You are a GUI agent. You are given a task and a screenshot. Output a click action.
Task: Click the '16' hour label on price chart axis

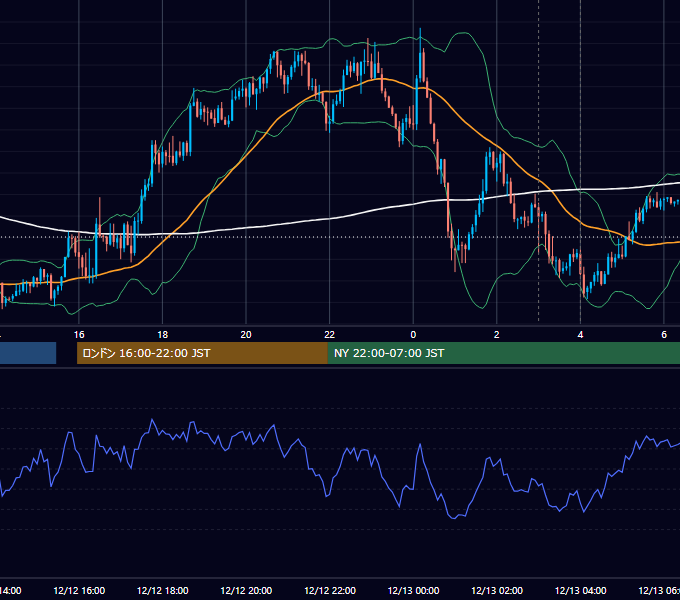79,335
